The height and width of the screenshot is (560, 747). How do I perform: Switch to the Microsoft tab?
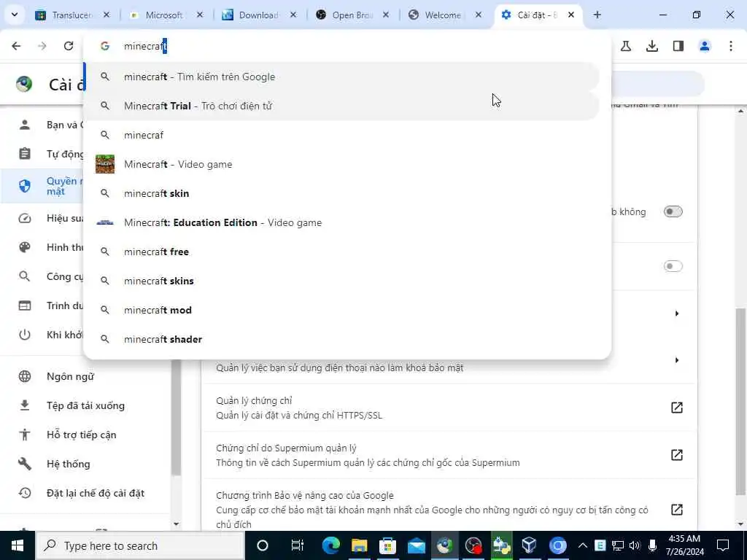[x=165, y=15]
